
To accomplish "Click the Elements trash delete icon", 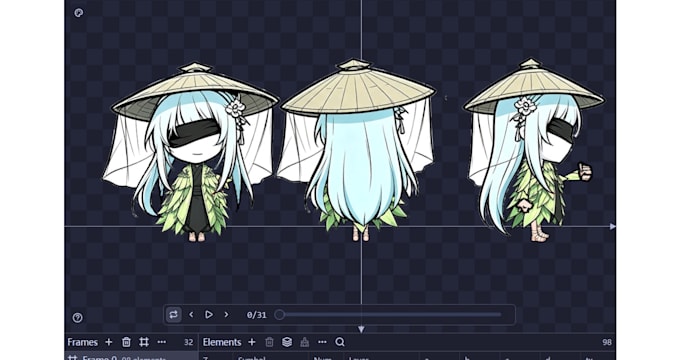I will (x=269, y=342).
